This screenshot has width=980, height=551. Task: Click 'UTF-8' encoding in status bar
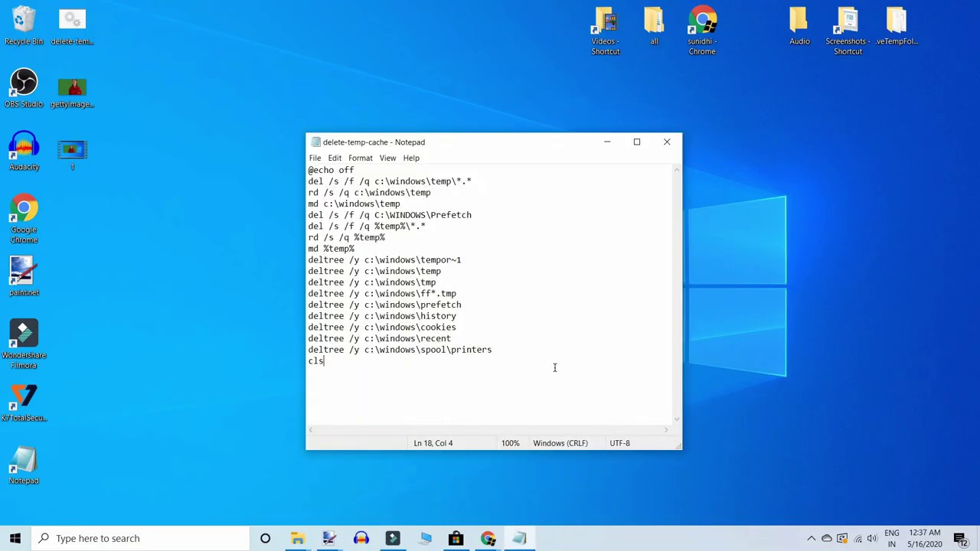click(x=619, y=443)
